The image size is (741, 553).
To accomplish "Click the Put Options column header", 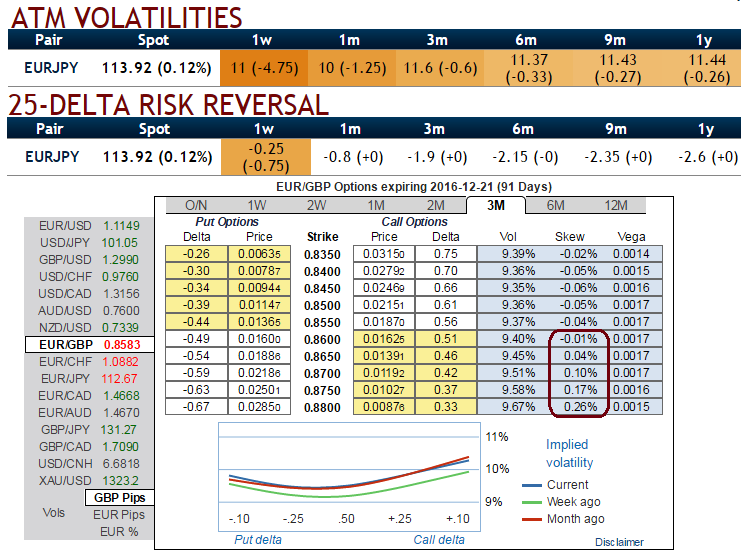I will tap(227, 222).
